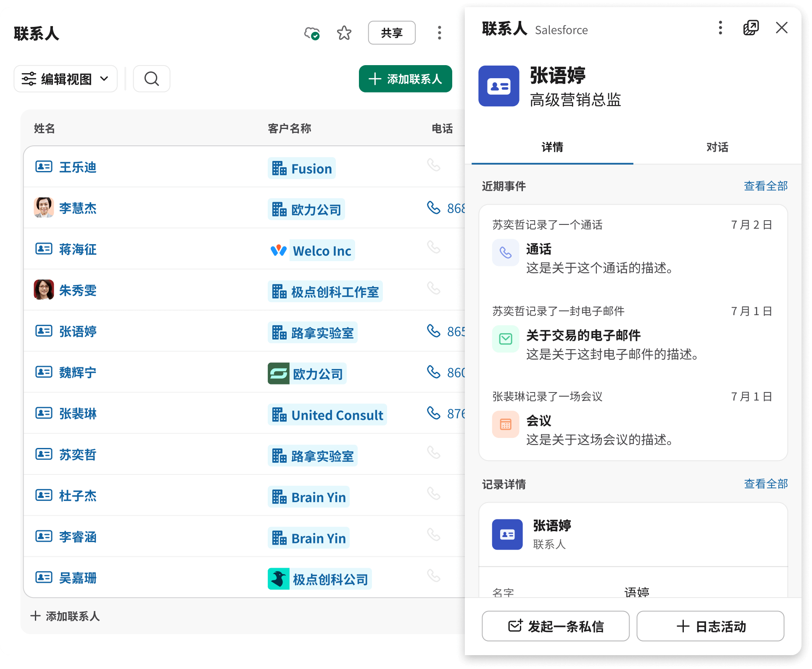Click 张语婷's contact card icon in the header
Screen dimensions: 812x669
point(498,86)
